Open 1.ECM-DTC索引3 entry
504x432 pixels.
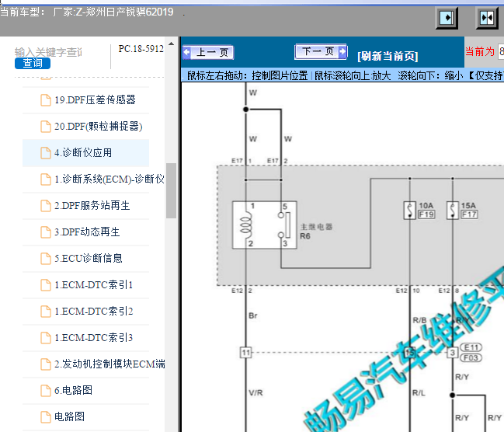coord(93,337)
